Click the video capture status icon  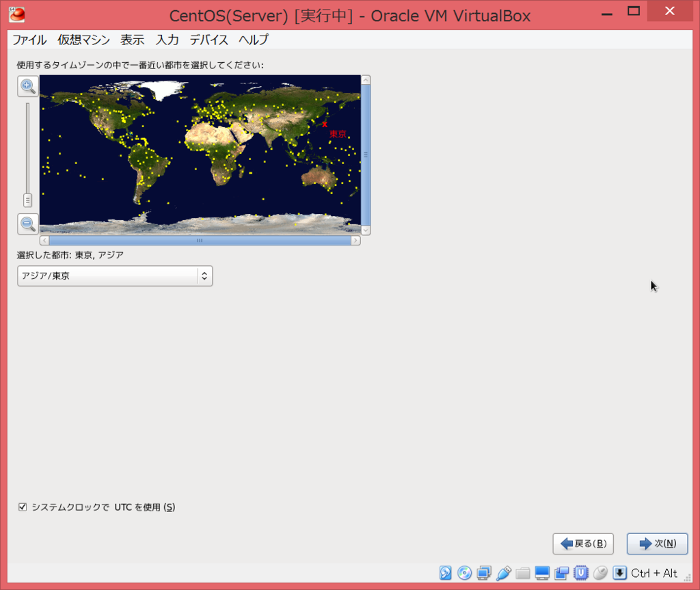click(562, 573)
